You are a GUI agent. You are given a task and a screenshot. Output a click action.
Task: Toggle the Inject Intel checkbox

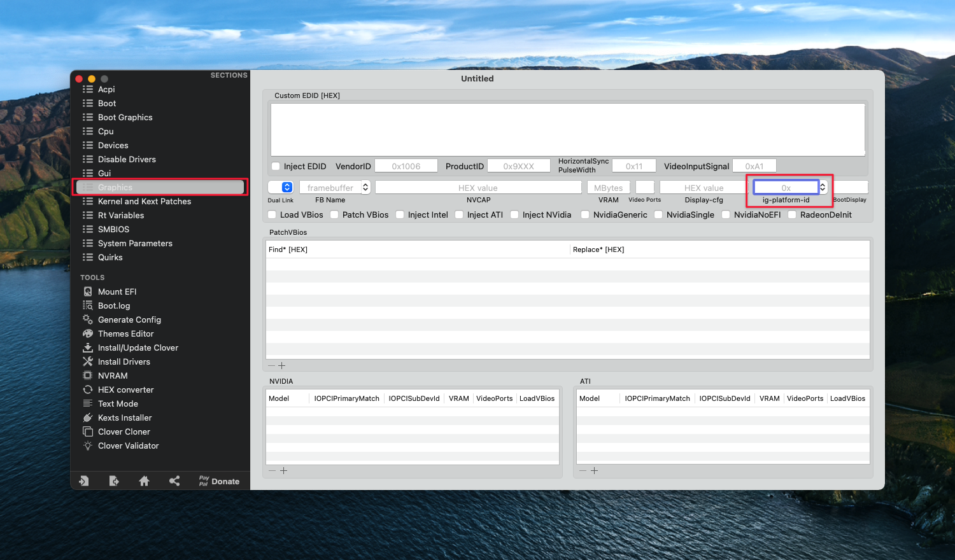(x=400, y=214)
